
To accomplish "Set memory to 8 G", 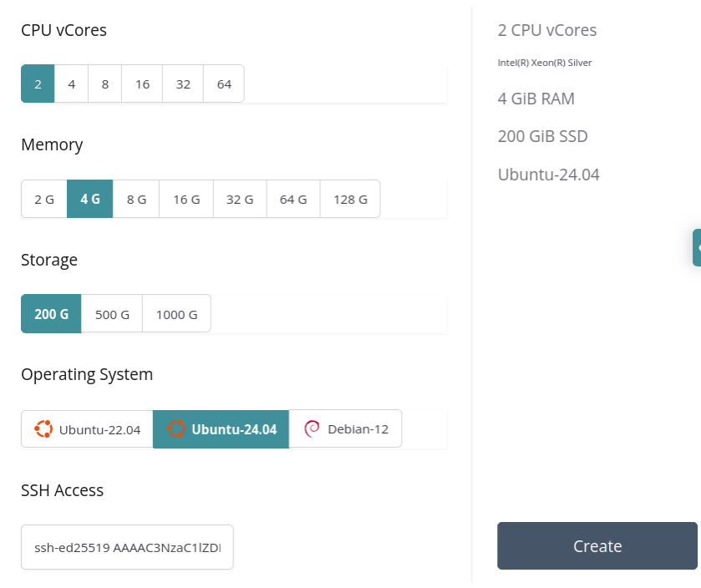I will [x=136, y=200].
